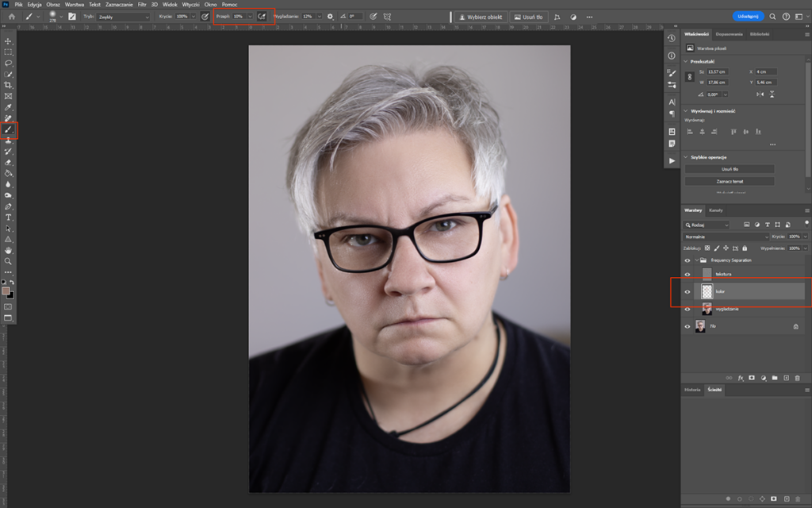Image resolution: width=812 pixels, height=508 pixels.
Task: Select the Crop tool
Action: point(9,85)
